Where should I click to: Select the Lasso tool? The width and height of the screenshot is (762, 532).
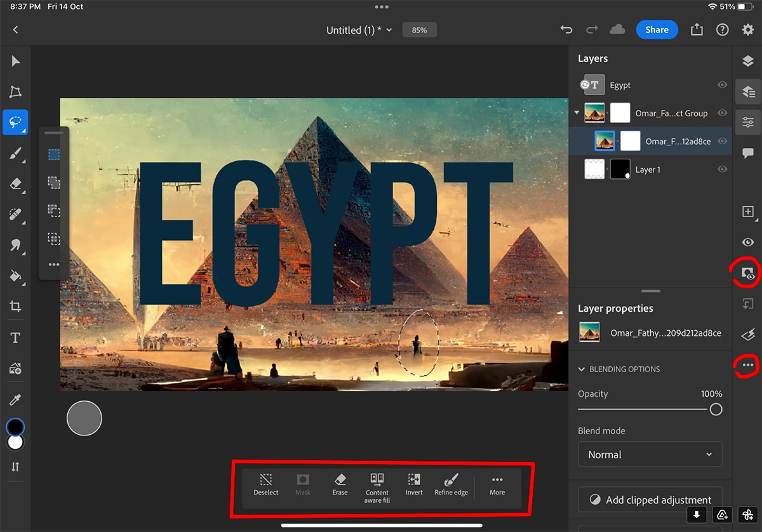point(15,122)
